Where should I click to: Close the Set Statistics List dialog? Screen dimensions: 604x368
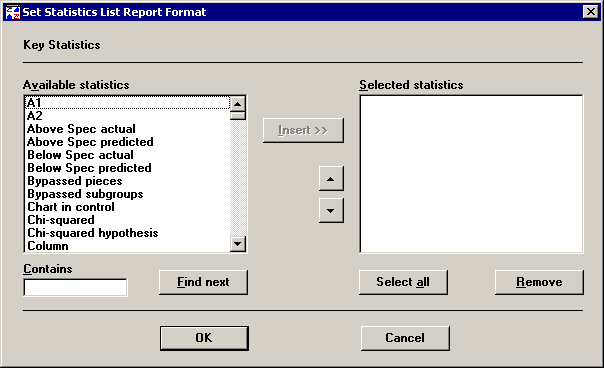591,12
